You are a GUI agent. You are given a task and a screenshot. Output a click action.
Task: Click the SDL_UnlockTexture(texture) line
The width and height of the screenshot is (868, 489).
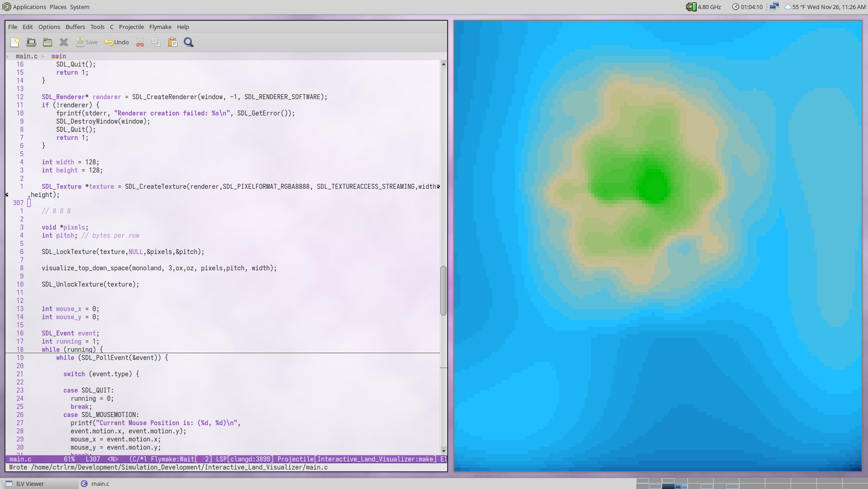click(x=91, y=284)
